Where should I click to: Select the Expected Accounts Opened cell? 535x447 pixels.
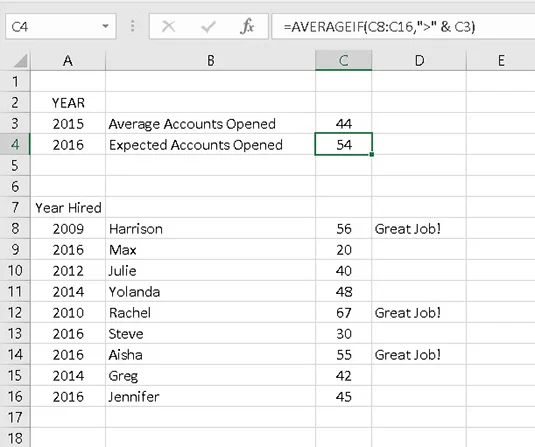click(x=211, y=144)
